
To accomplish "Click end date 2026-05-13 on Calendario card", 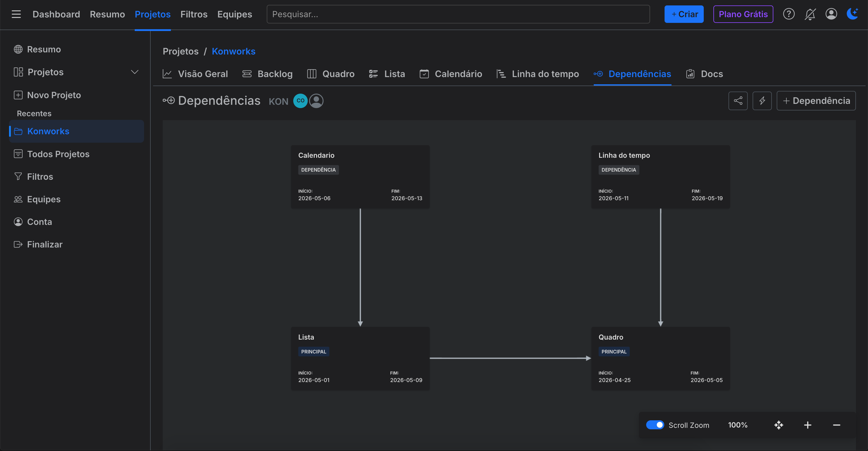I will (407, 198).
